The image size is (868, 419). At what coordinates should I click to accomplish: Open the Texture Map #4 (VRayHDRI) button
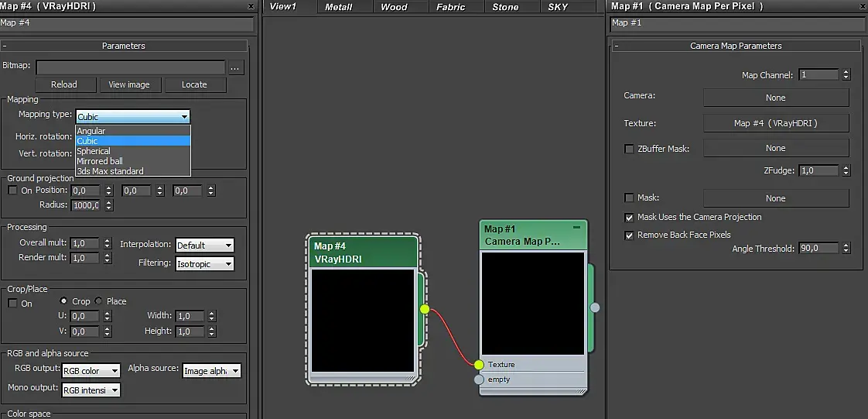776,123
